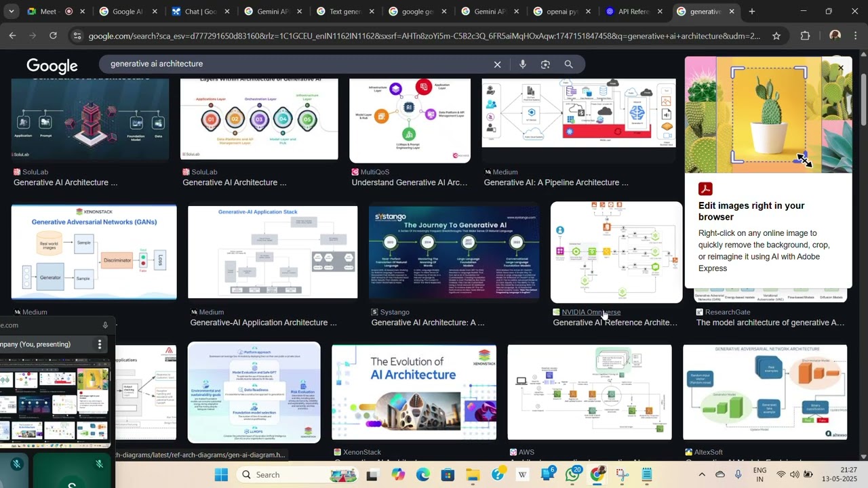Viewport: 868px width, 488px height.
Task: Switch to the Text generation tab
Action: pyautogui.click(x=346, y=12)
